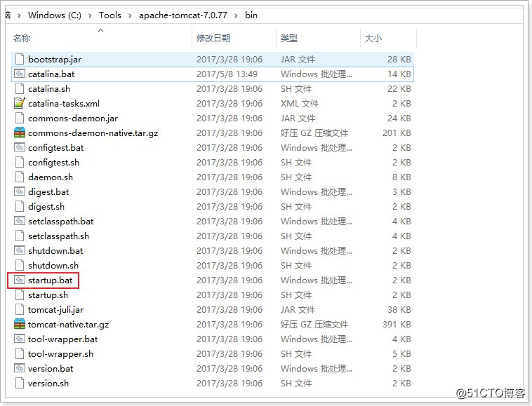
Task: Click the catalina.sh file icon
Action: [20, 89]
